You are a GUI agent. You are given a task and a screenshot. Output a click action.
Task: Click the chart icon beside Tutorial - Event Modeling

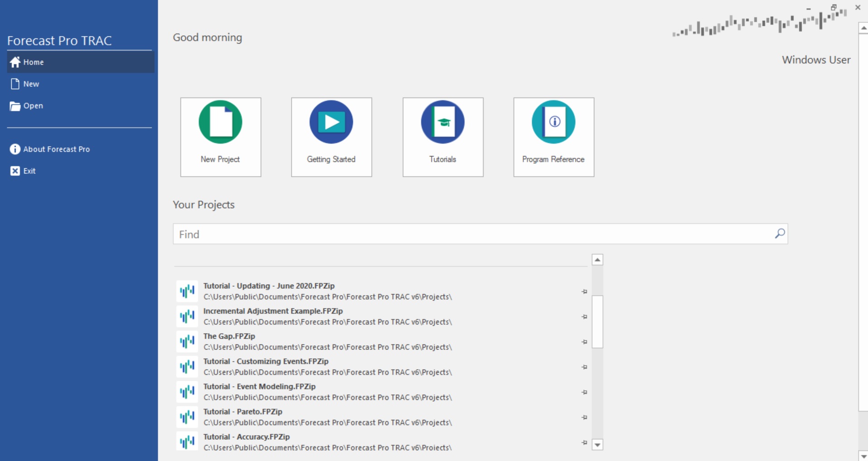[187, 392]
